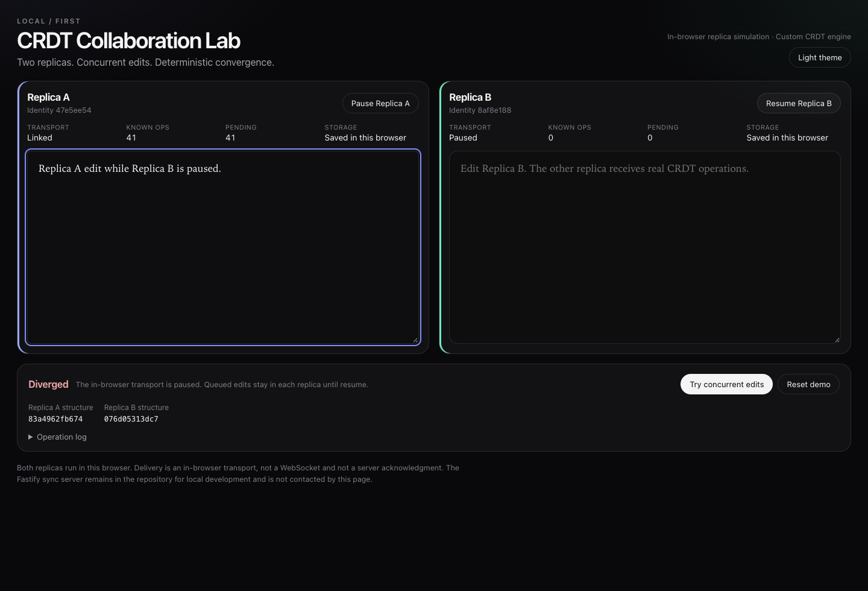
Task: Switch to Light theme
Action: coord(820,57)
